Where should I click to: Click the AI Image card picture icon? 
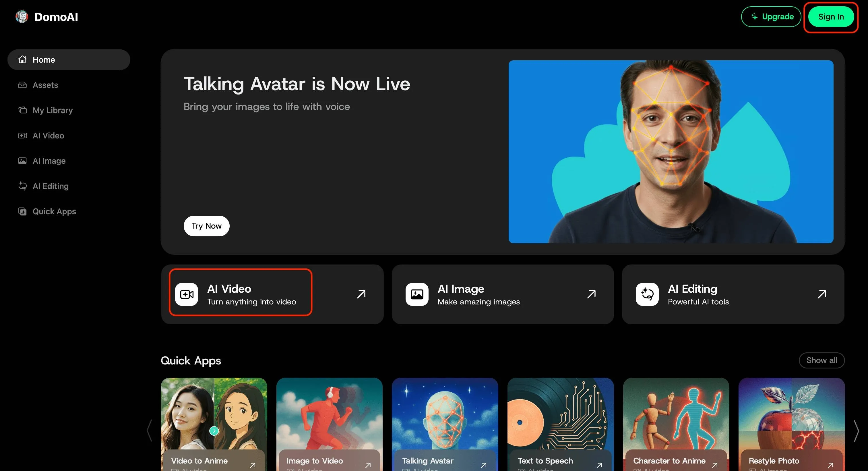417,294
